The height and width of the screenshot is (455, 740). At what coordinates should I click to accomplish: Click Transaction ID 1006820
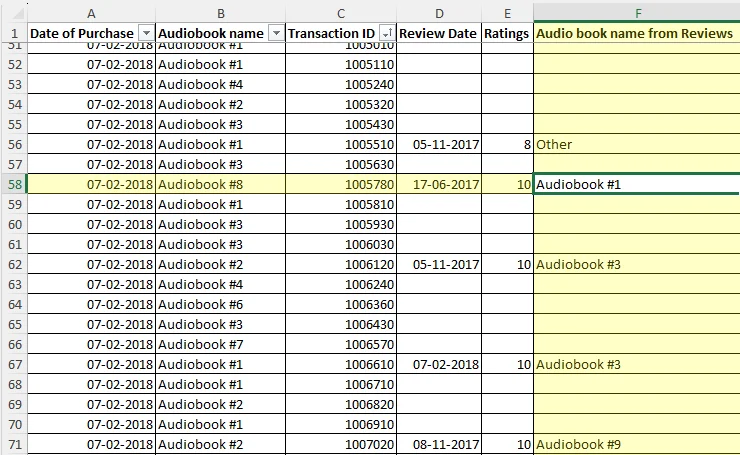(341, 404)
